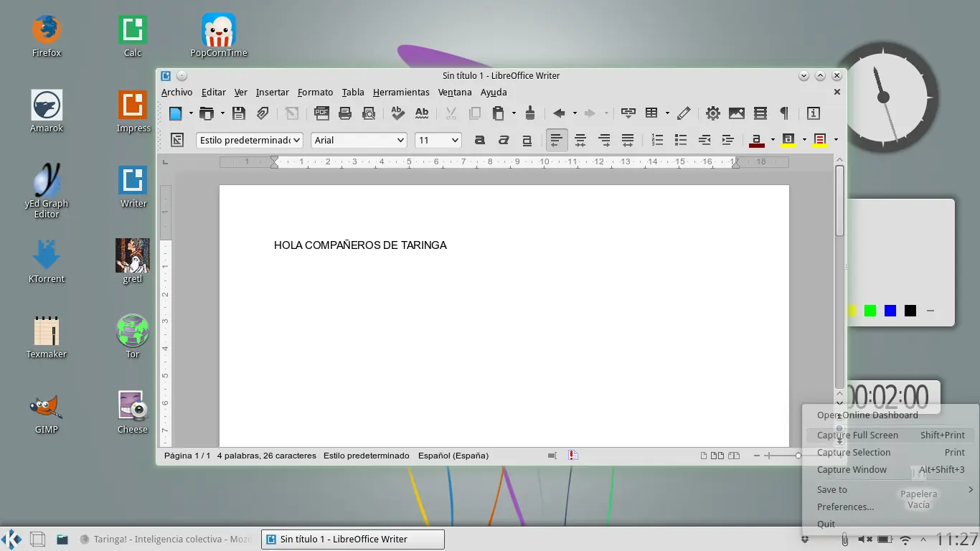The width and height of the screenshot is (980, 551).
Task: Toggle Align Left paragraph button
Action: (557, 140)
